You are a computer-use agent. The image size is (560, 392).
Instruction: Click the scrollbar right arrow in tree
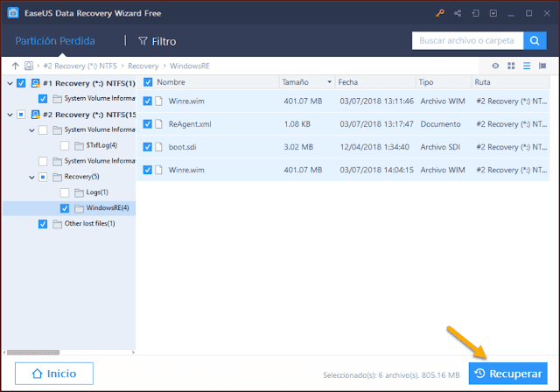pyautogui.click(x=133, y=353)
